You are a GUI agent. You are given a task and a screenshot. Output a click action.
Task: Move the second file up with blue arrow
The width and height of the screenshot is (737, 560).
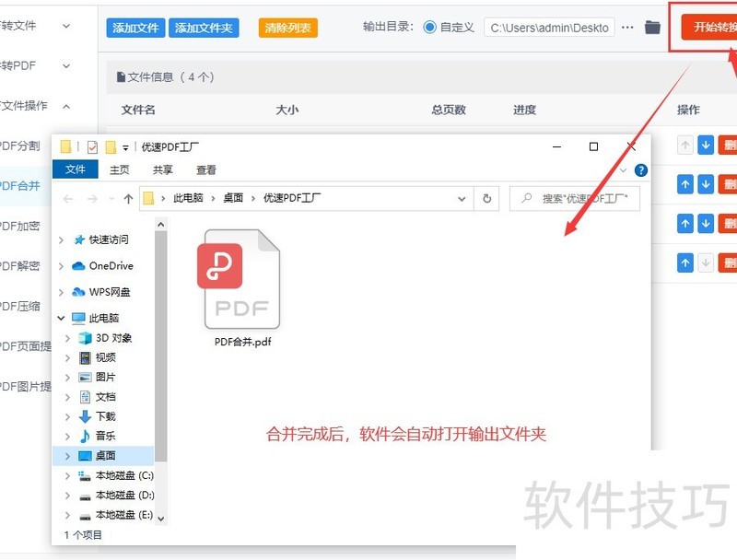pyautogui.click(x=685, y=184)
